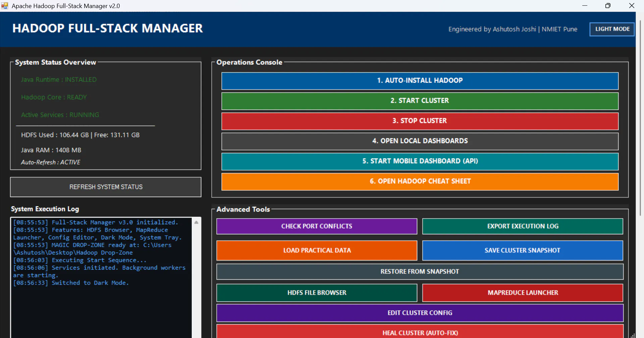Save cluster snapshot
This screenshot has width=644, height=338.
coord(523,250)
